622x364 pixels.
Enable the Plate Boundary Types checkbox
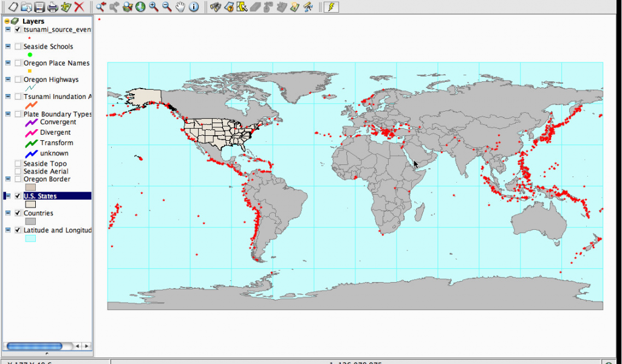(x=18, y=114)
